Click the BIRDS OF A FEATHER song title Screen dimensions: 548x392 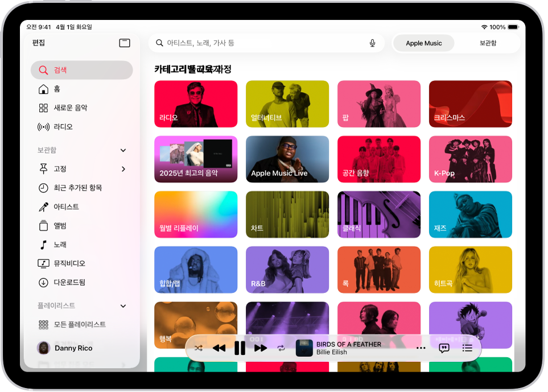(349, 344)
